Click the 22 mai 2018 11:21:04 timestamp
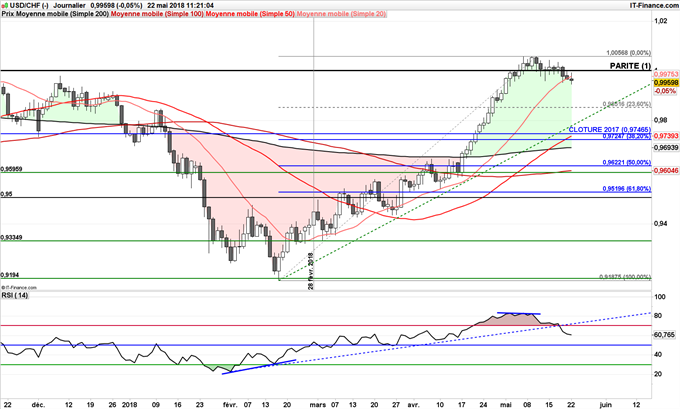This screenshot has height=409, width=680. point(180,6)
